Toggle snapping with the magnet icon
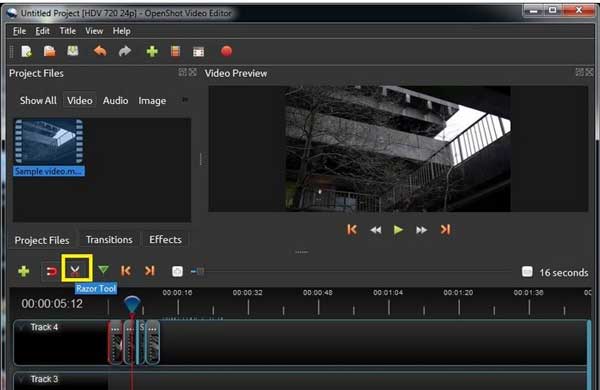Screen dimensions: 600x390 (51, 271)
